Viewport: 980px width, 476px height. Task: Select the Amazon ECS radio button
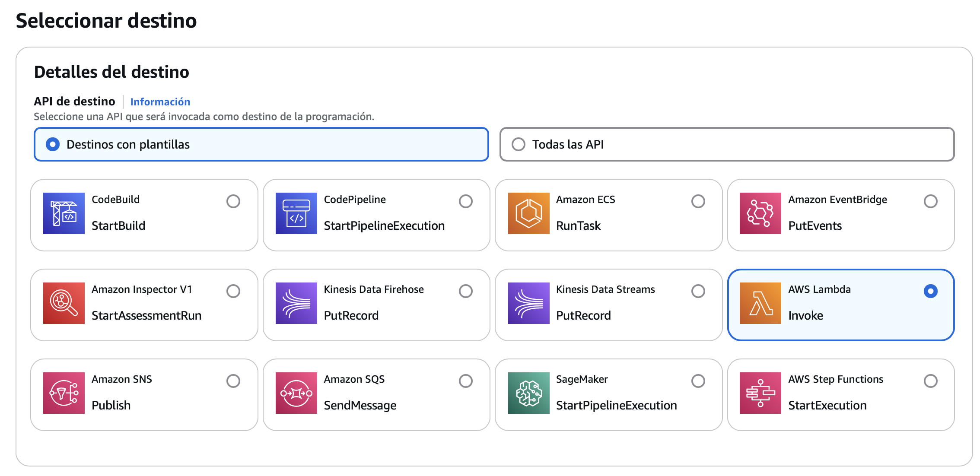[x=698, y=201]
